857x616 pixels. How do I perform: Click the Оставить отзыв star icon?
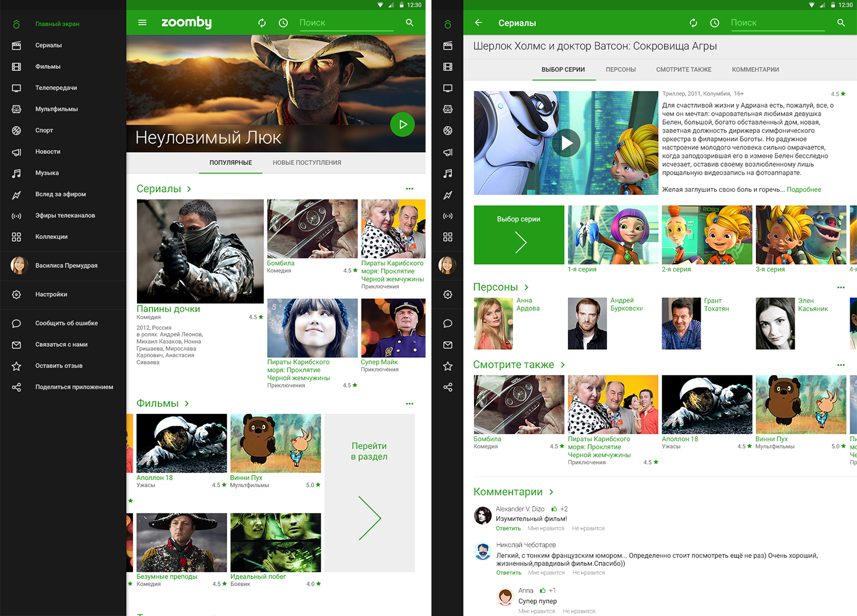pos(16,366)
